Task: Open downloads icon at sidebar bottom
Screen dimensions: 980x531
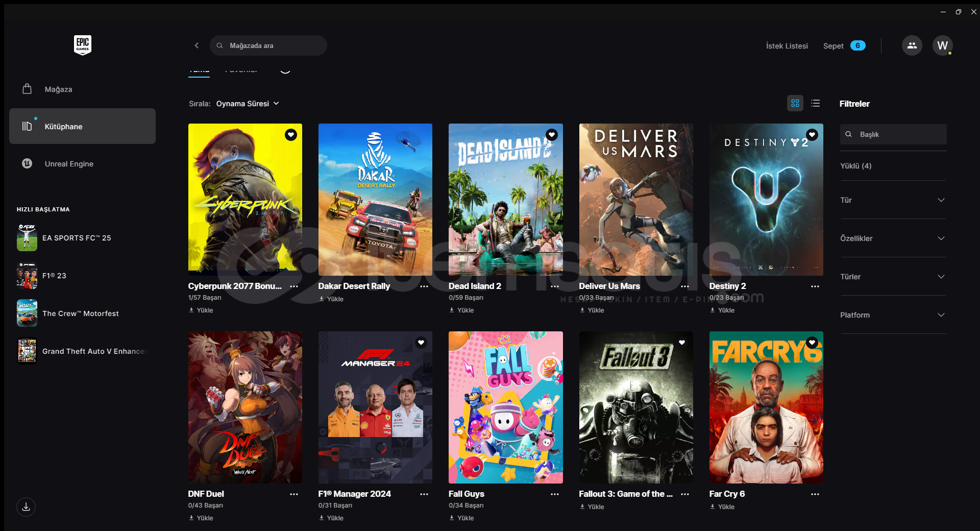Action: [x=26, y=507]
